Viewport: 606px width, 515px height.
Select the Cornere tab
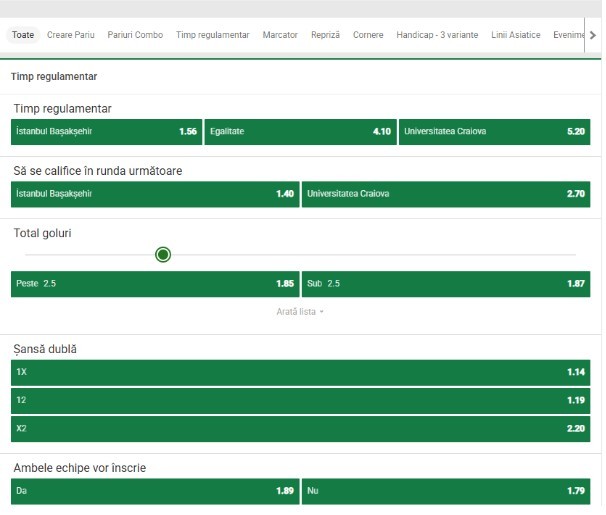[368, 35]
